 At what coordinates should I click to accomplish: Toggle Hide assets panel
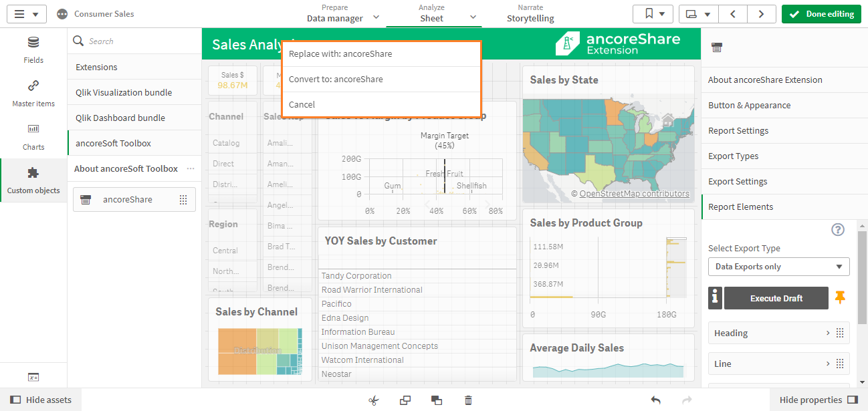(x=41, y=400)
